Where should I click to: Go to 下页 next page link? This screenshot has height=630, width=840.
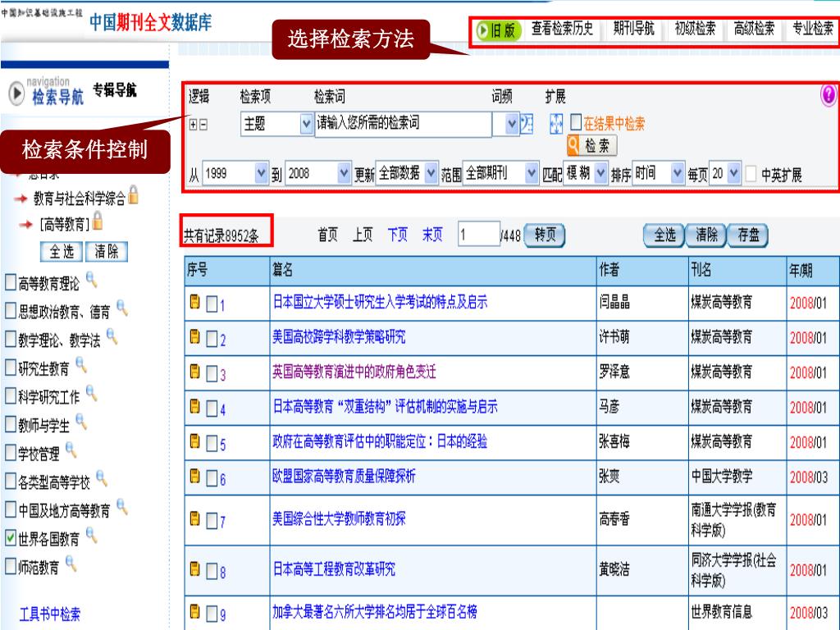(398, 235)
